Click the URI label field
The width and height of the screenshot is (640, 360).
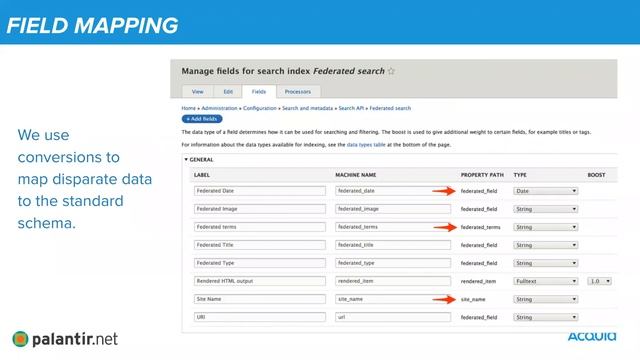[260, 317]
